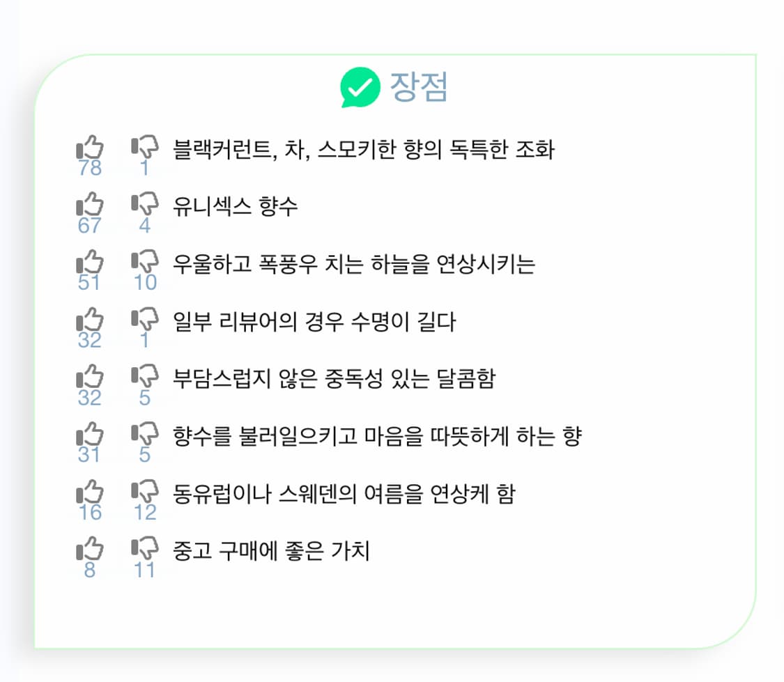Click the '중고 구매에 좋은 가치' text
This screenshot has height=682, width=784.
click(x=271, y=551)
